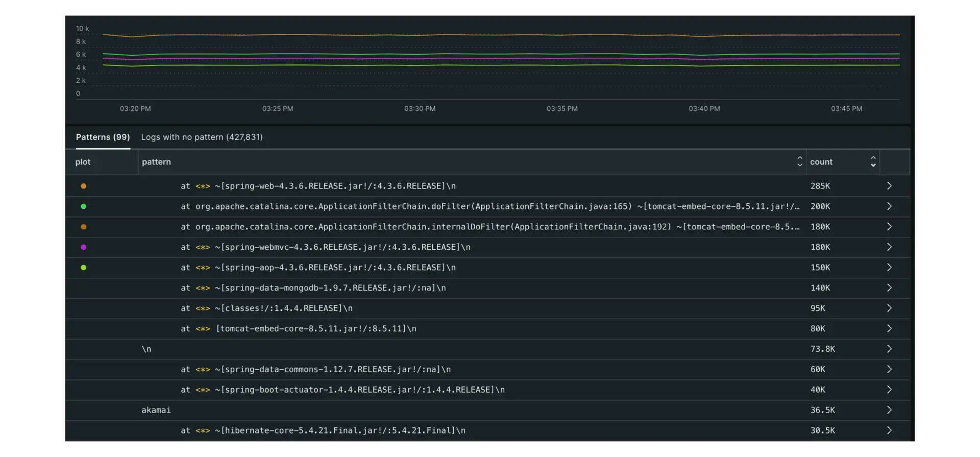
Task: Open details chevron for spring-boot-actuator 40K row
Action: (x=889, y=390)
